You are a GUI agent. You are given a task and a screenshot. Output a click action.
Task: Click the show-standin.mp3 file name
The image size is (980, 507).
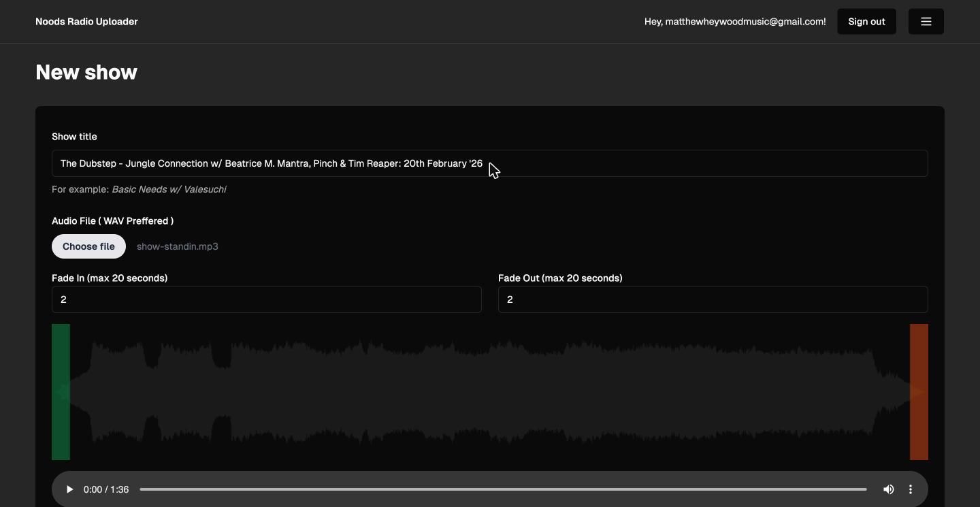coord(178,246)
